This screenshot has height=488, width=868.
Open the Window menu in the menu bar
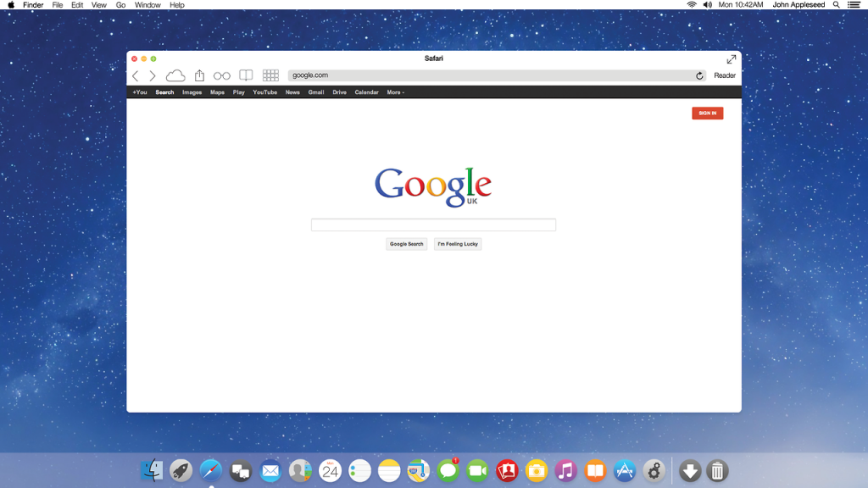pyautogui.click(x=147, y=5)
